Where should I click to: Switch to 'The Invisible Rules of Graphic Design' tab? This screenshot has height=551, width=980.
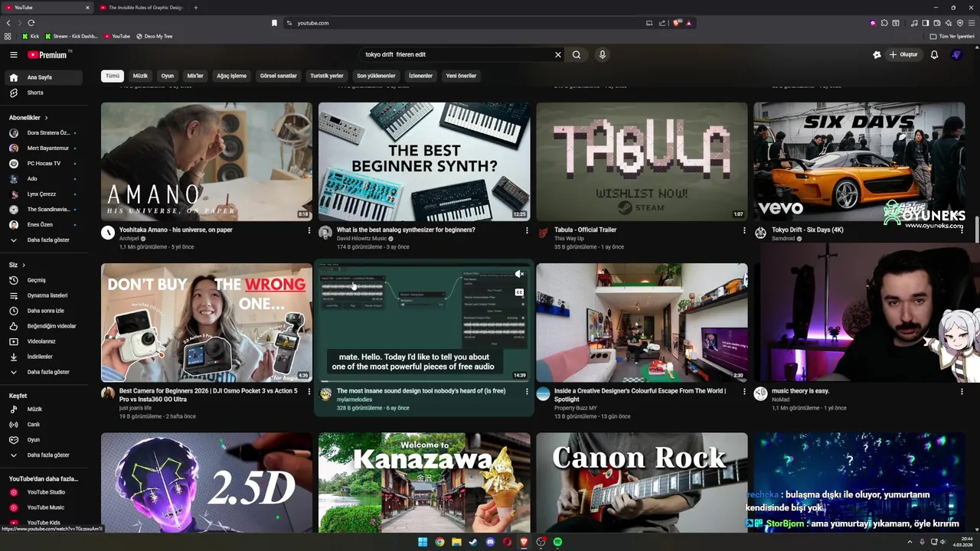point(142,8)
